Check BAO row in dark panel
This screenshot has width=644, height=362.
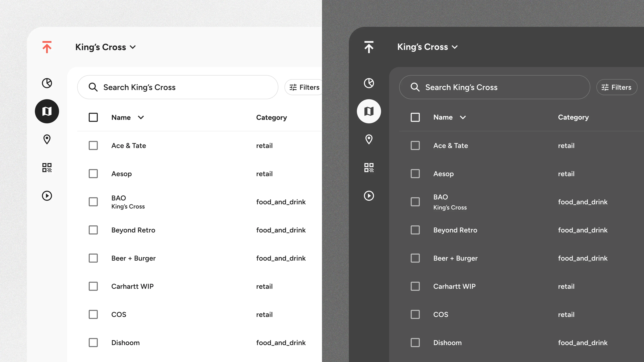[415, 202]
